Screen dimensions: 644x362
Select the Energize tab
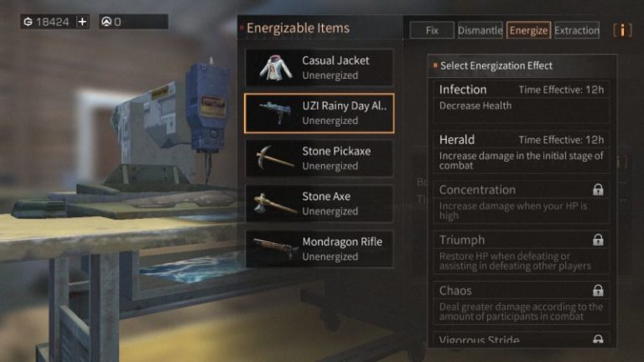pos(528,30)
